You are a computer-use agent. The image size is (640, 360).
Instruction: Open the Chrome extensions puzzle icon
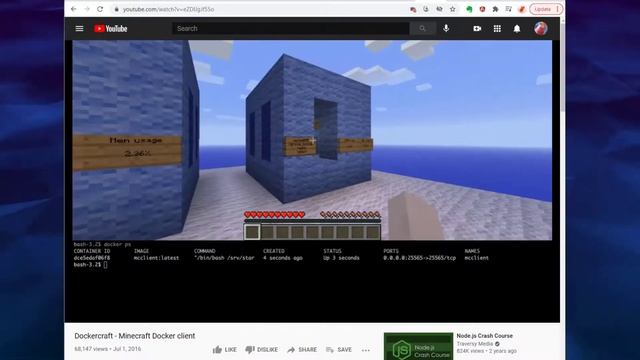496,9
